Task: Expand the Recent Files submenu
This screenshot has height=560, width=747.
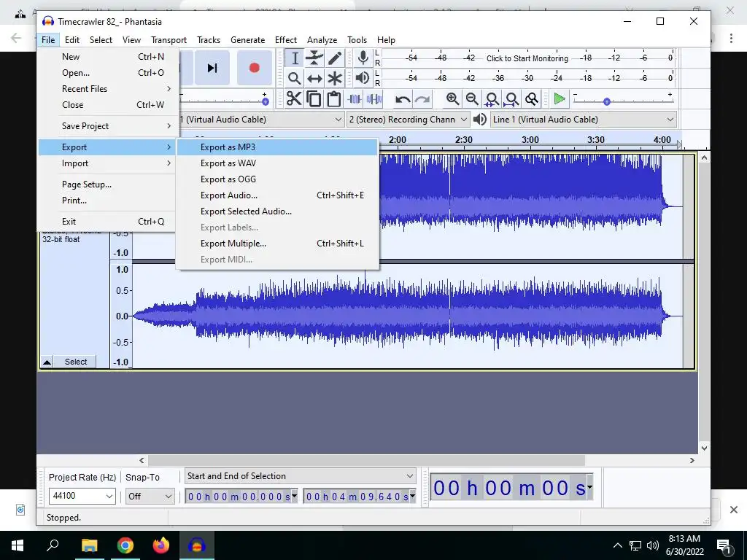Action: pyautogui.click(x=109, y=88)
